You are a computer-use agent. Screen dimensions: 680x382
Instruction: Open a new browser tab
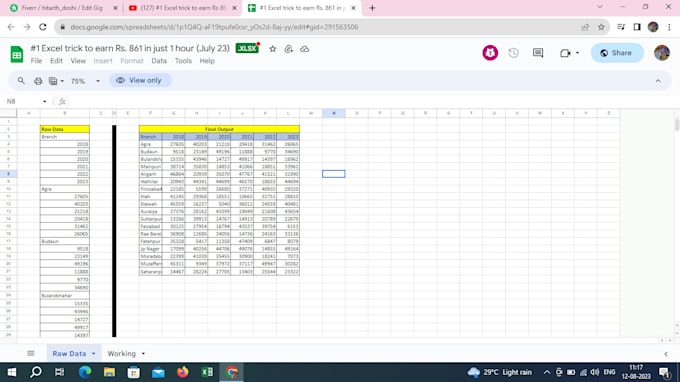coord(372,8)
